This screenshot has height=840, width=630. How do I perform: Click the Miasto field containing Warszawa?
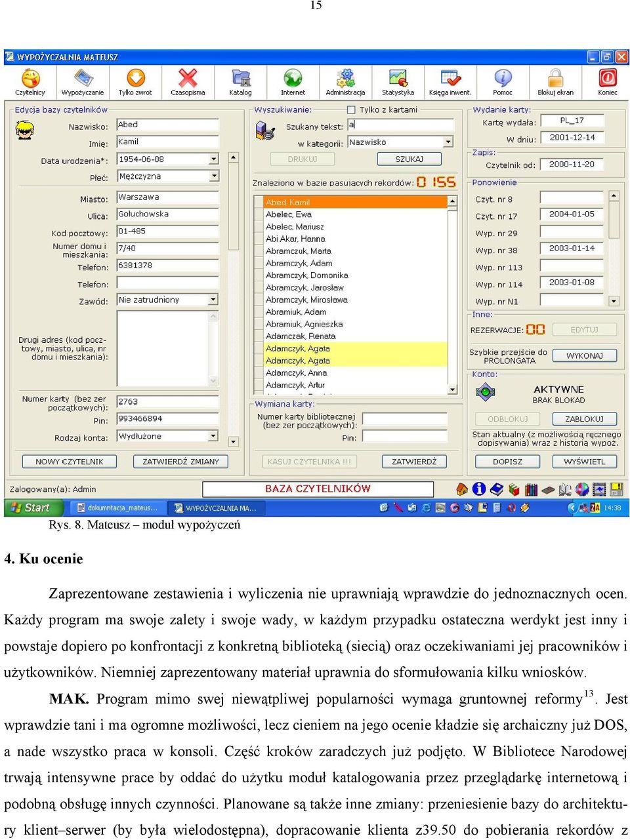point(167,197)
